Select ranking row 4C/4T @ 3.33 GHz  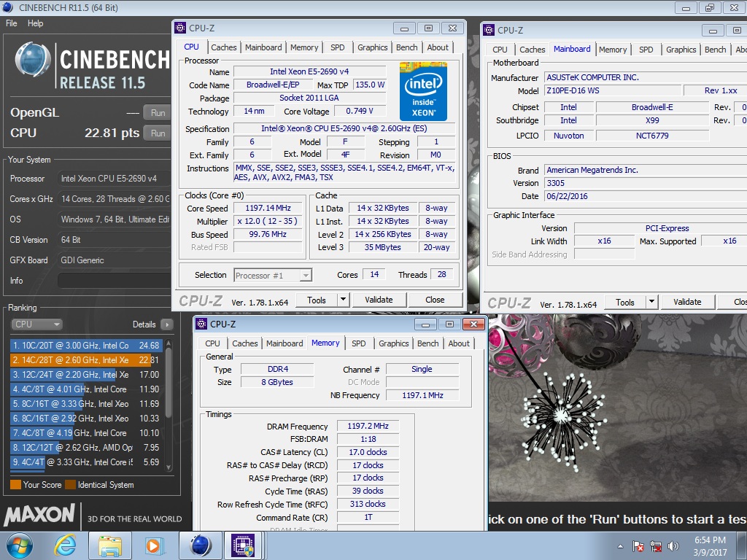(86, 462)
